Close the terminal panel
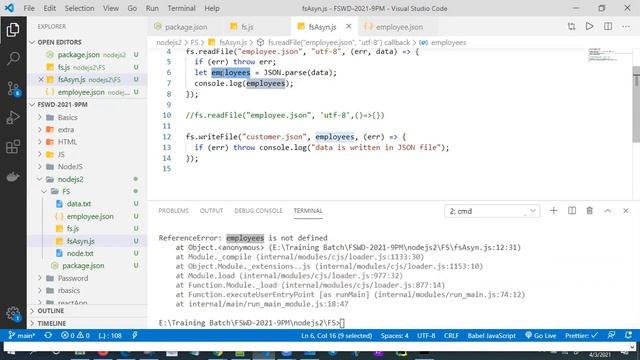The height and width of the screenshot is (360, 640). pyautogui.click(x=626, y=211)
